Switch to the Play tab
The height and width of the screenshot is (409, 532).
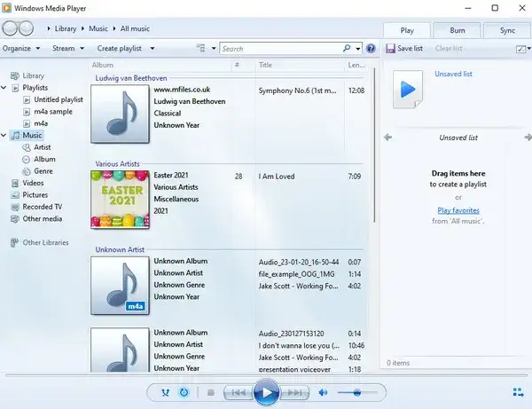coord(407,30)
